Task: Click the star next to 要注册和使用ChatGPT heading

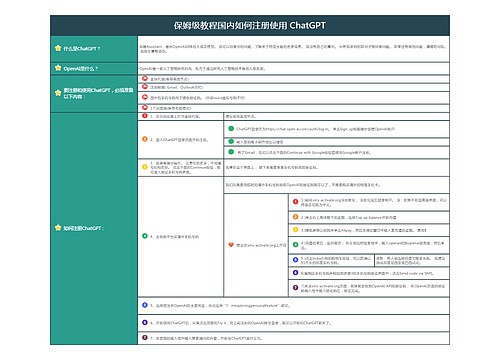Action: pyautogui.click(x=58, y=93)
